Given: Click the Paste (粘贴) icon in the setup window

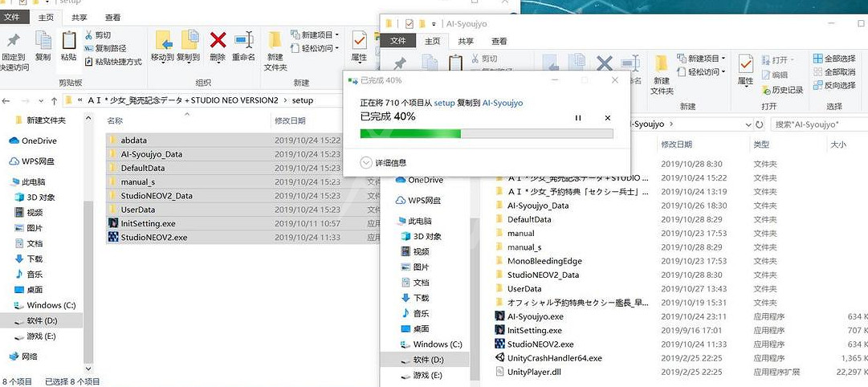Looking at the screenshot, I should click(x=68, y=40).
